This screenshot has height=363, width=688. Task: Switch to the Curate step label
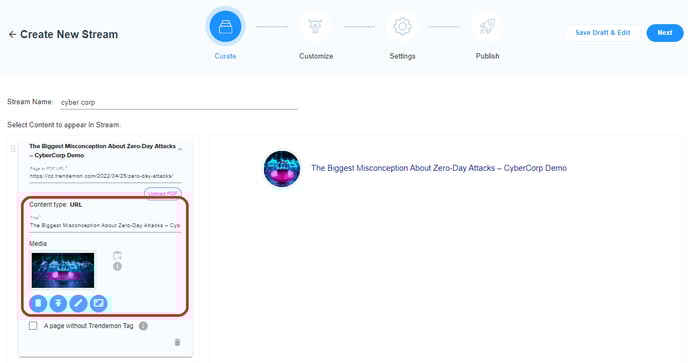pyautogui.click(x=225, y=56)
